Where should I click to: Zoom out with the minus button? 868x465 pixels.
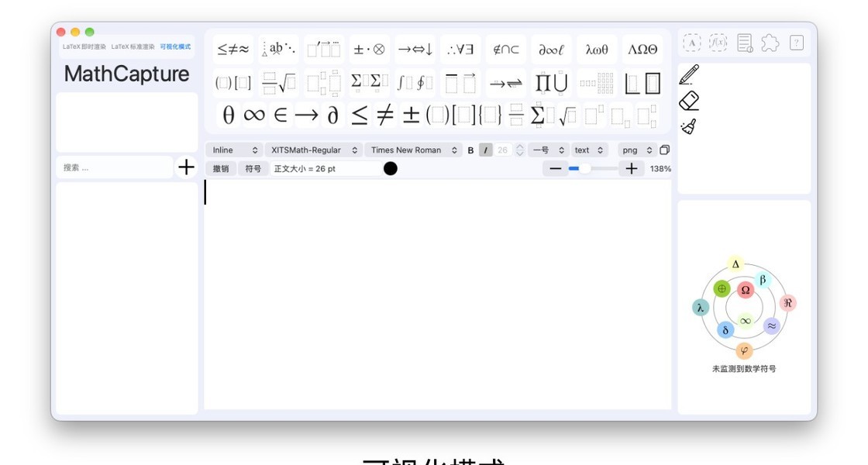click(556, 169)
